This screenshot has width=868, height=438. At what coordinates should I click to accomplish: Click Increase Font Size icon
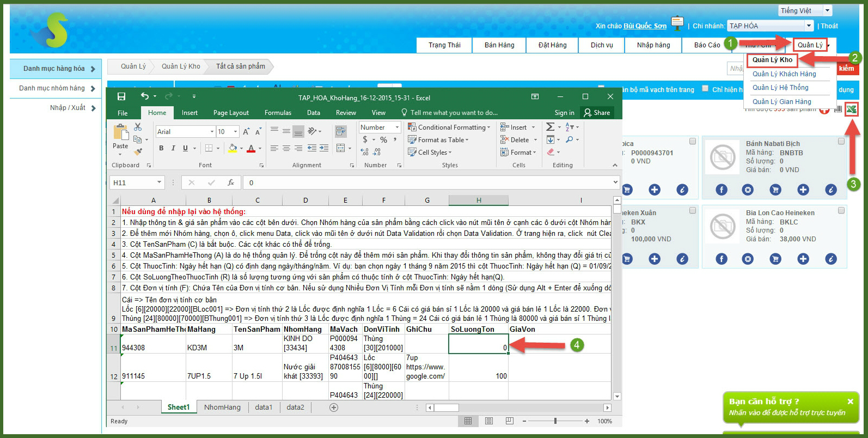click(246, 131)
